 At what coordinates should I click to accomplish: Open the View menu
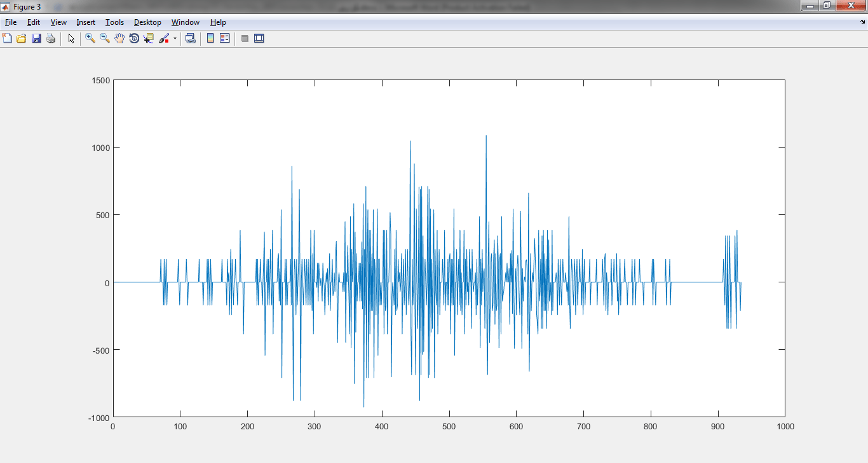tap(58, 22)
